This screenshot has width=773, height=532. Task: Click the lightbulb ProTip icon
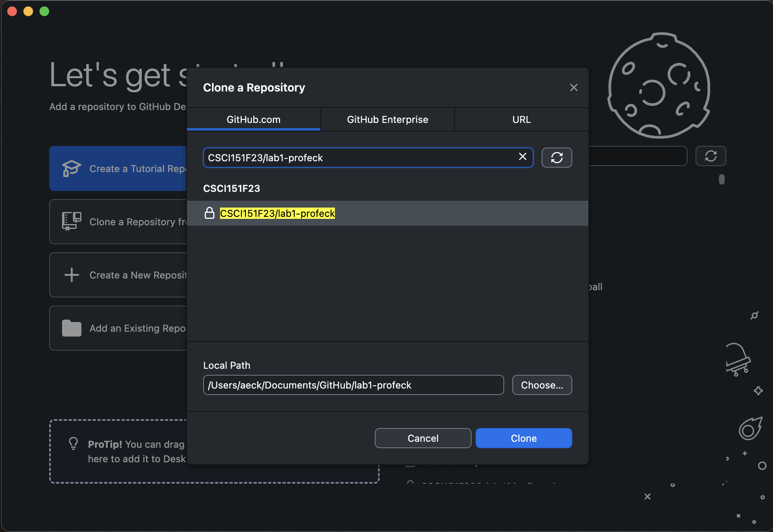tap(73, 444)
